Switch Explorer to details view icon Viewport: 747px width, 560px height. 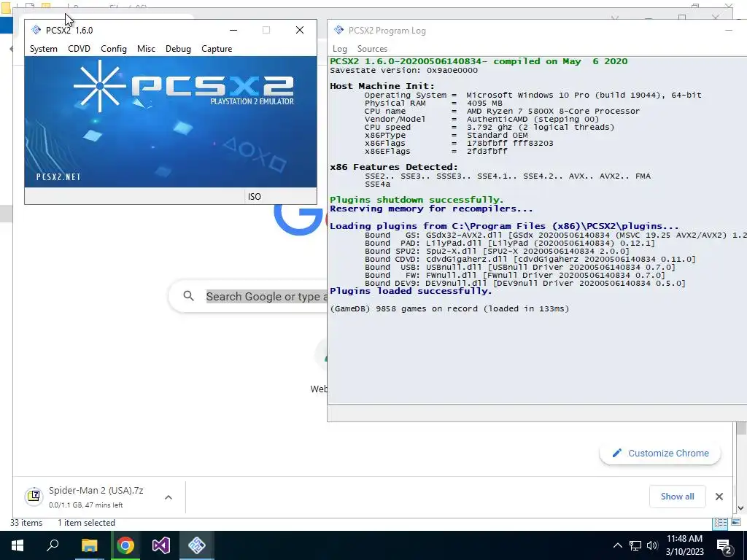(720, 523)
